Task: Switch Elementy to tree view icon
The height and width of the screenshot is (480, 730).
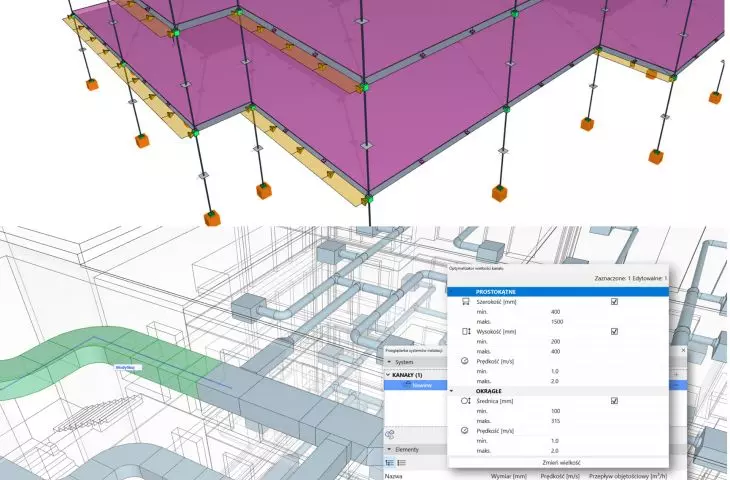Action: (390, 463)
